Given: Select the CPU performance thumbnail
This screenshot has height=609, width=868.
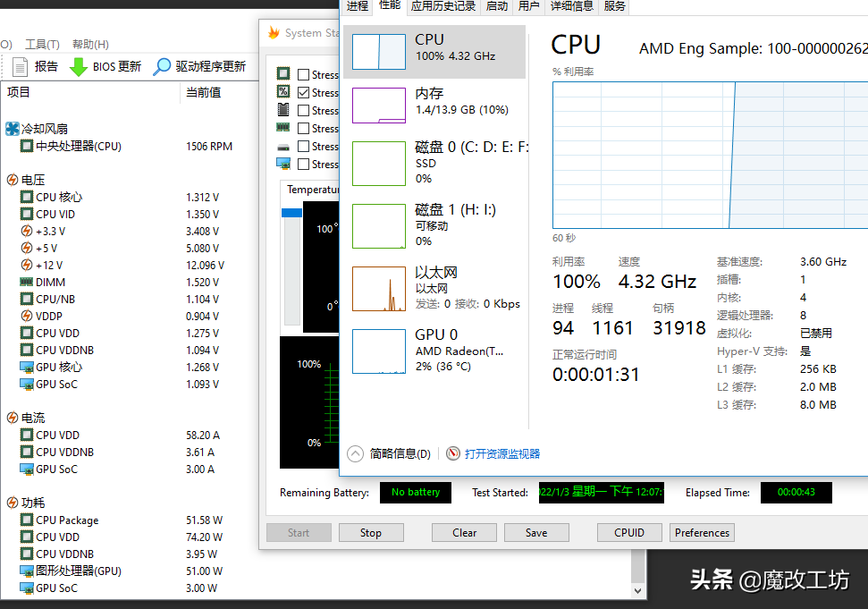Looking at the screenshot, I should pos(379,52).
